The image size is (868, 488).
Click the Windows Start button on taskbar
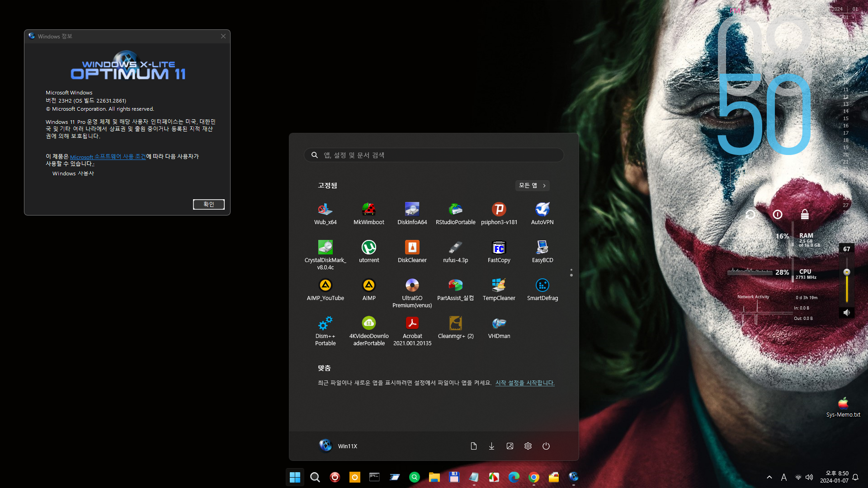(x=295, y=477)
